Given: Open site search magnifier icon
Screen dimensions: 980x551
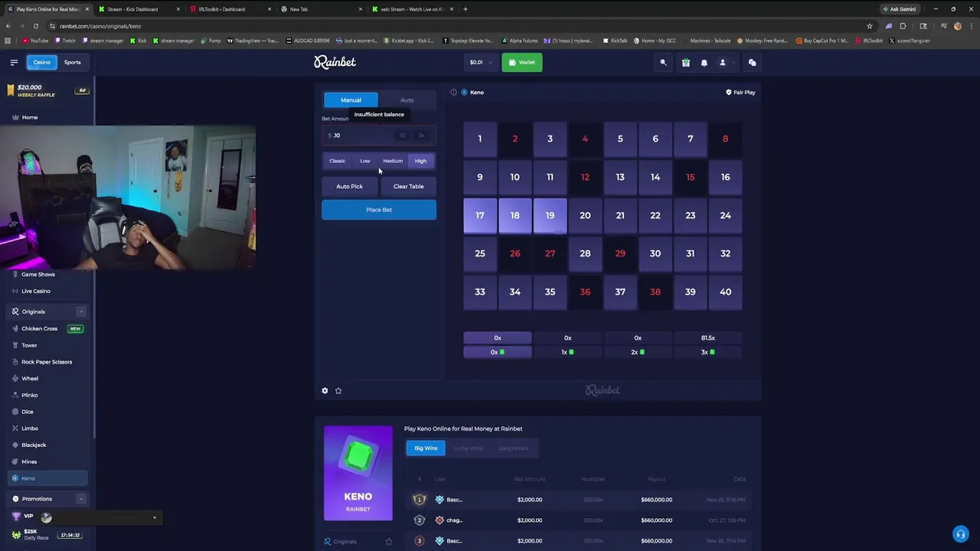Looking at the screenshot, I should [664, 63].
